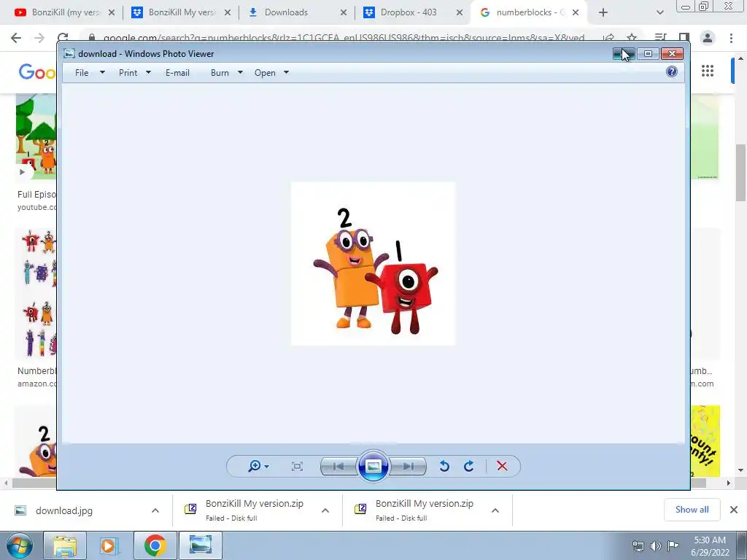
Task: Expand the Print dropdown arrow
Action: pos(148,72)
